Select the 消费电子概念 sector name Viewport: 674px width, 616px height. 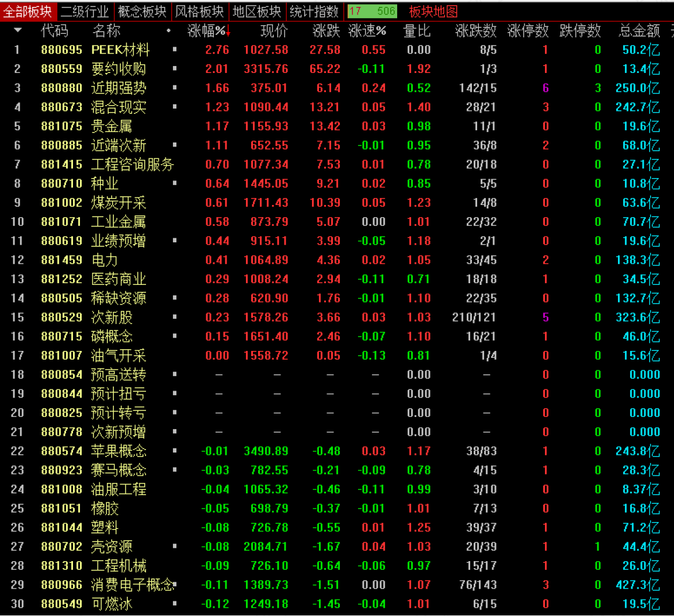pos(133,584)
